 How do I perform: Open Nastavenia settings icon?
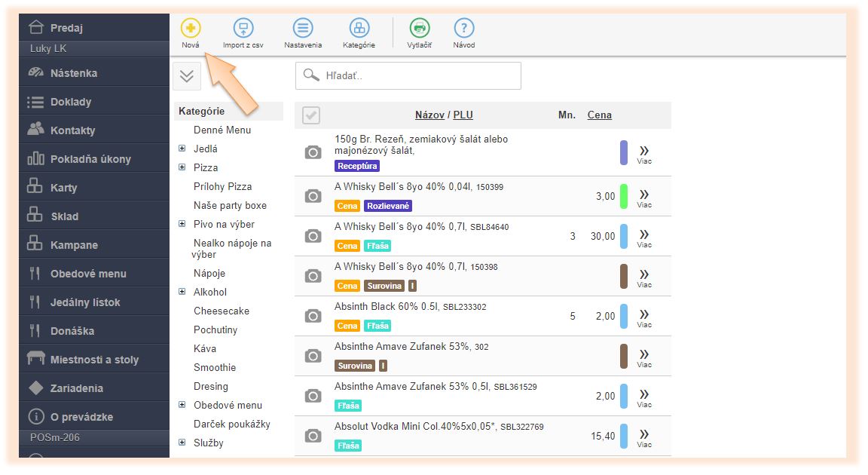coord(303,29)
